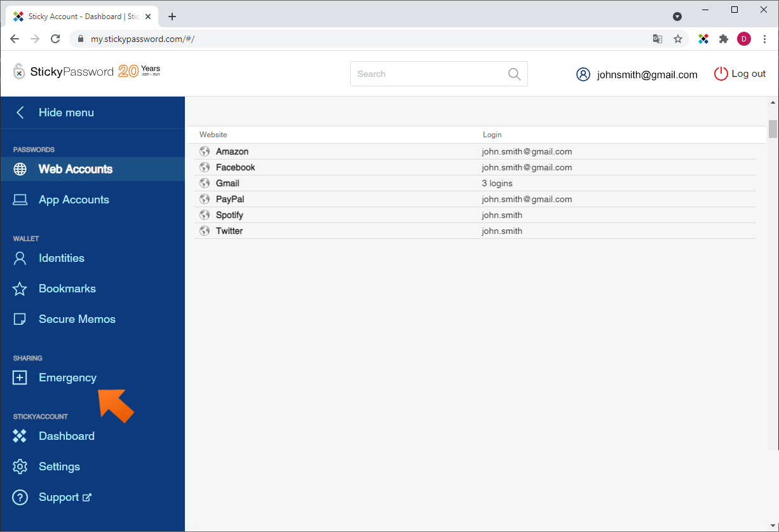779x532 pixels.
Task: Select the Sticky Account Dashboard browser tab
Action: click(82, 17)
